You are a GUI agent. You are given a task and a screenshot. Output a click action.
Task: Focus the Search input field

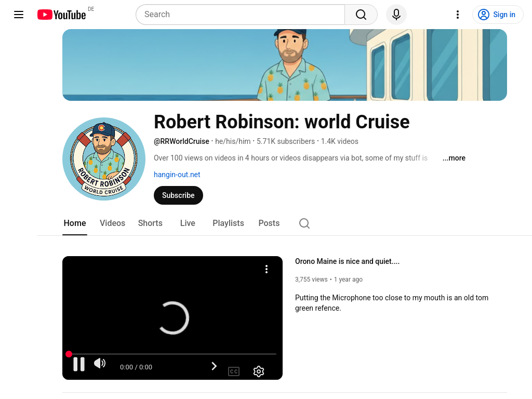coord(240,15)
